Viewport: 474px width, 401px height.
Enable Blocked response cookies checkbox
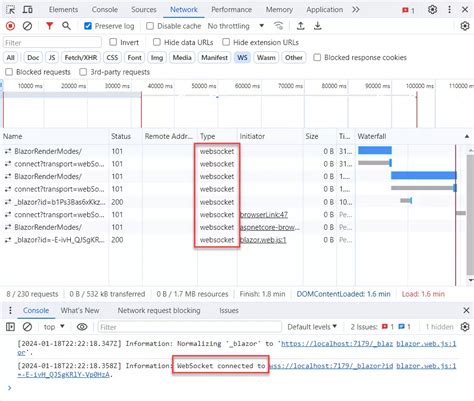pos(317,57)
